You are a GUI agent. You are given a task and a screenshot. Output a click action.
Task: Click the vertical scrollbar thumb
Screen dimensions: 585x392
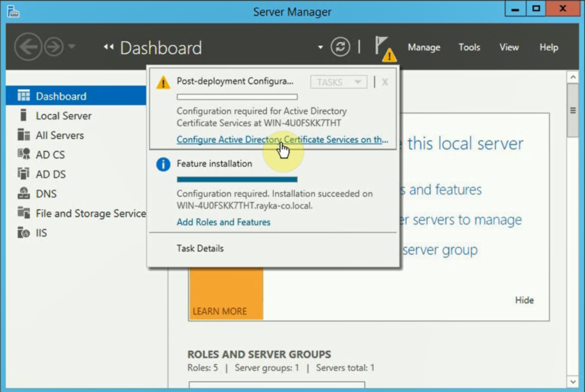(x=573, y=110)
